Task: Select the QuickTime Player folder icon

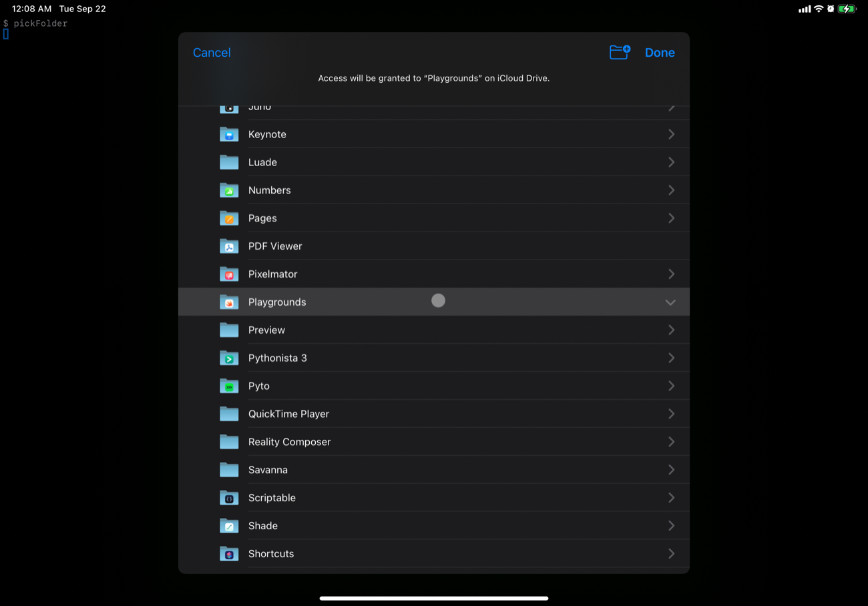Action: click(229, 414)
